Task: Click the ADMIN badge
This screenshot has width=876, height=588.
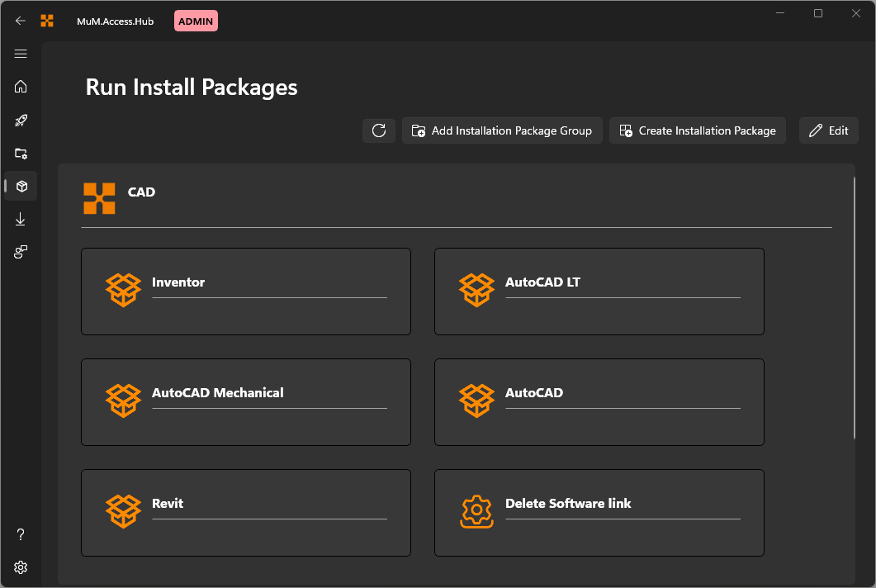Action: (x=196, y=21)
